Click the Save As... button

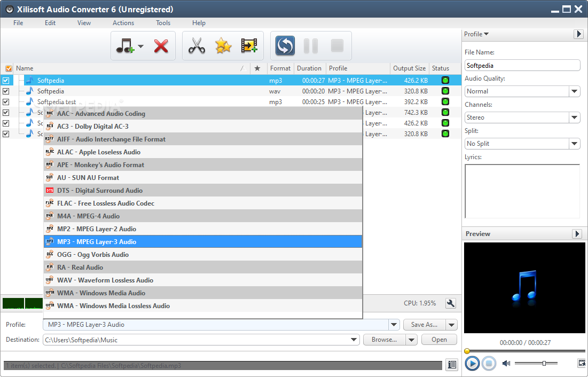pos(425,325)
